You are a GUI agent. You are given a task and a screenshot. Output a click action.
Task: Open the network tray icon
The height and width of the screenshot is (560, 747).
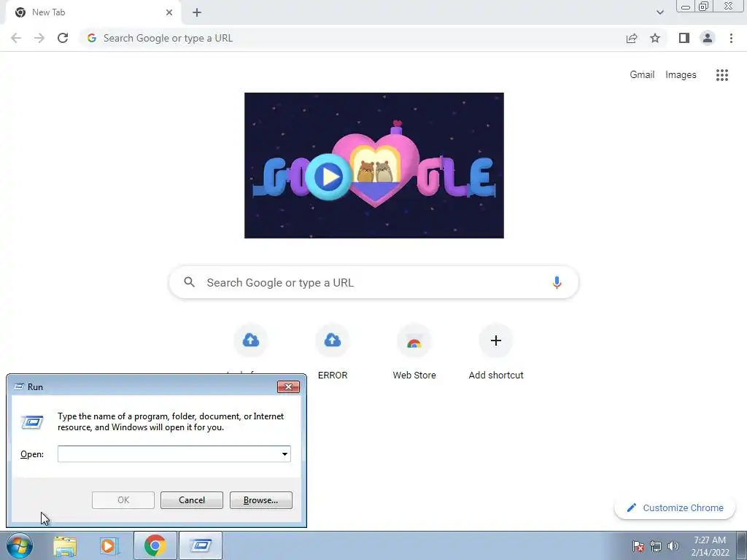(x=656, y=546)
